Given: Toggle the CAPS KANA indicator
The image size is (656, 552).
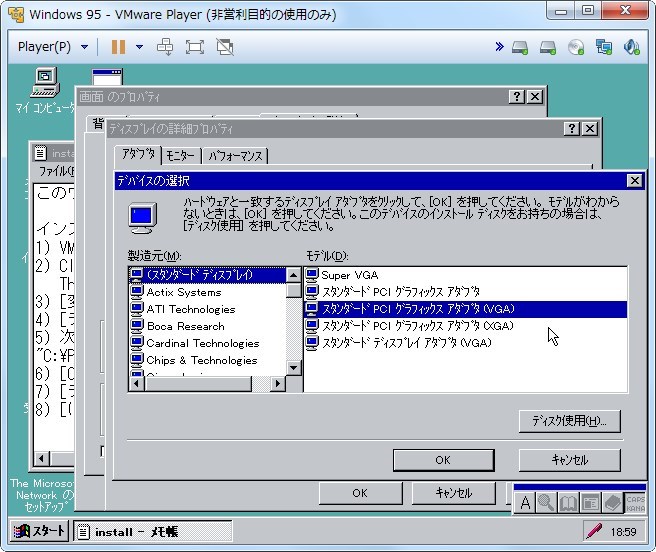Looking at the screenshot, I should click(x=635, y=503).
